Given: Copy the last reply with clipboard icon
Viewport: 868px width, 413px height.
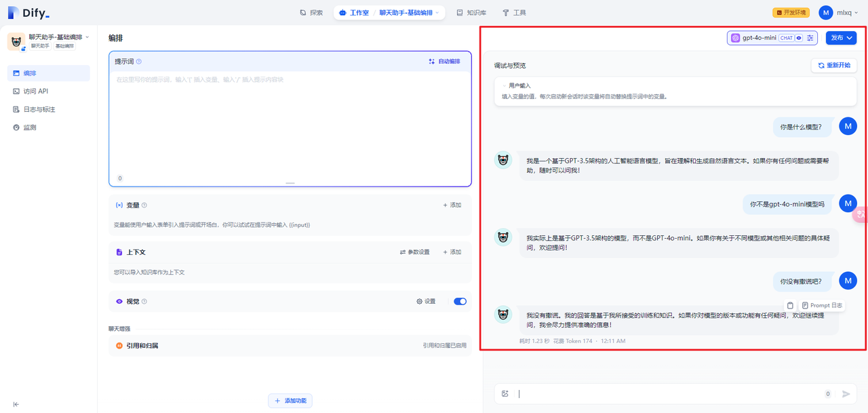Looking at the screenshot, I should point(790,305).
